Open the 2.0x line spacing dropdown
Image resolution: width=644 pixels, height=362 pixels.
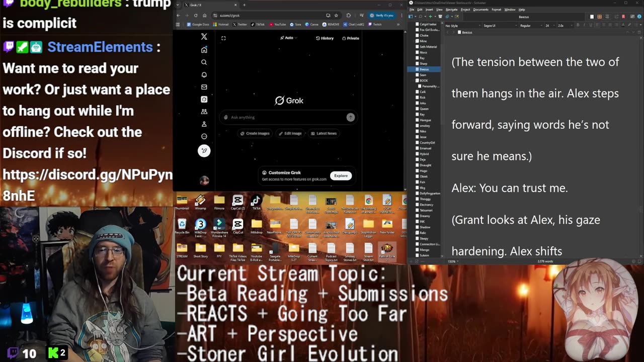(565, 26)
